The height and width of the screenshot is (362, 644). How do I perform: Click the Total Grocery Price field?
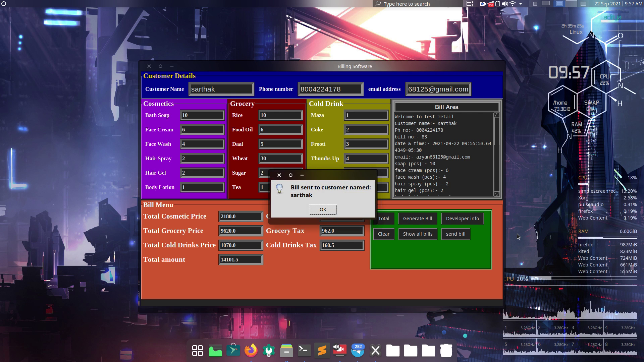tap(241, 231)
